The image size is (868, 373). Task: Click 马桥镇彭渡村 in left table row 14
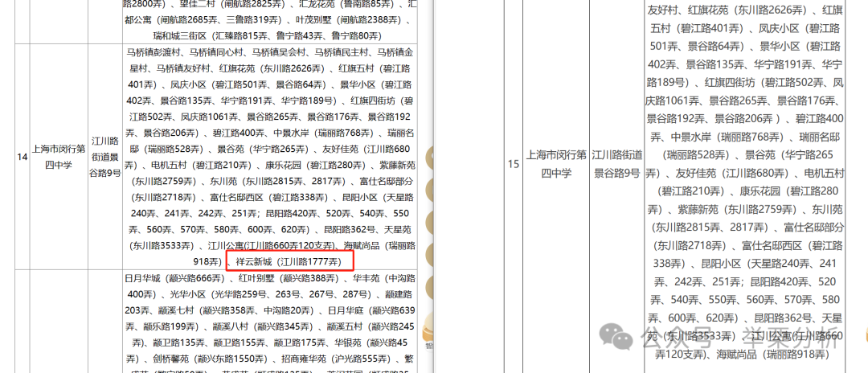click(153, 52)
